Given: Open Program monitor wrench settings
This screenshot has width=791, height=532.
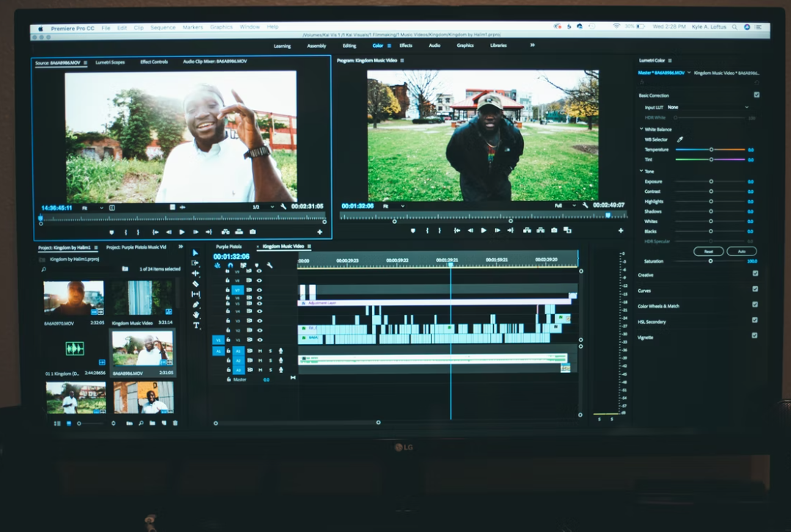Looking at the screenshot, I should coord(585,205).
